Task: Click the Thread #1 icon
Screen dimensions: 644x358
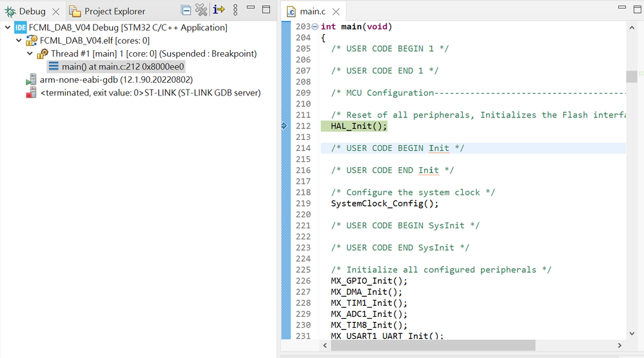Action: click(43, 54)
